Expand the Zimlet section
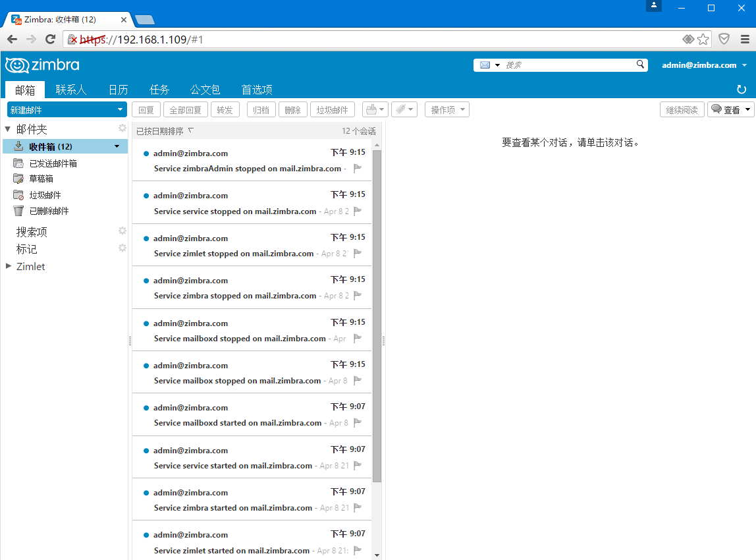This screenshot has height=560, width=756. tap(8, 266)
